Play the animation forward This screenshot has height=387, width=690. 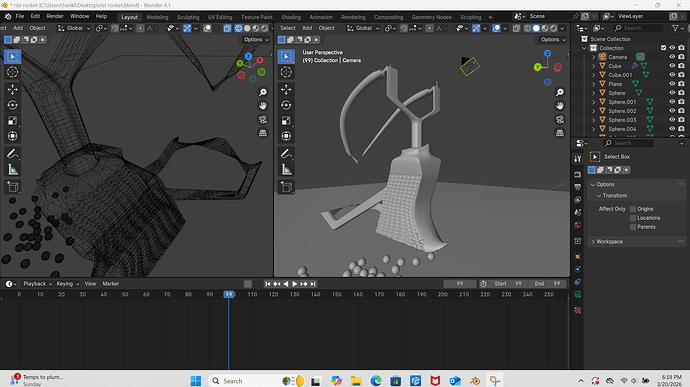[294, 284]
